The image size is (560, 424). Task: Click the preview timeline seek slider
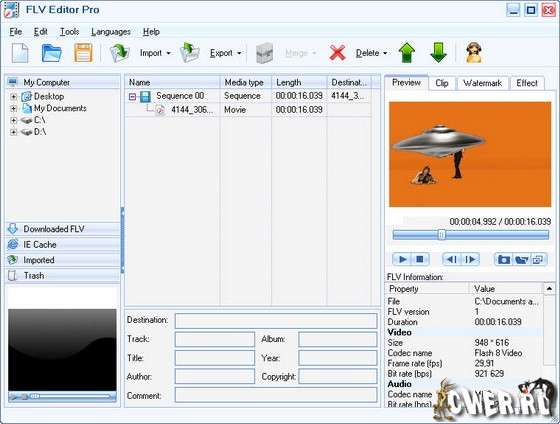471,235
